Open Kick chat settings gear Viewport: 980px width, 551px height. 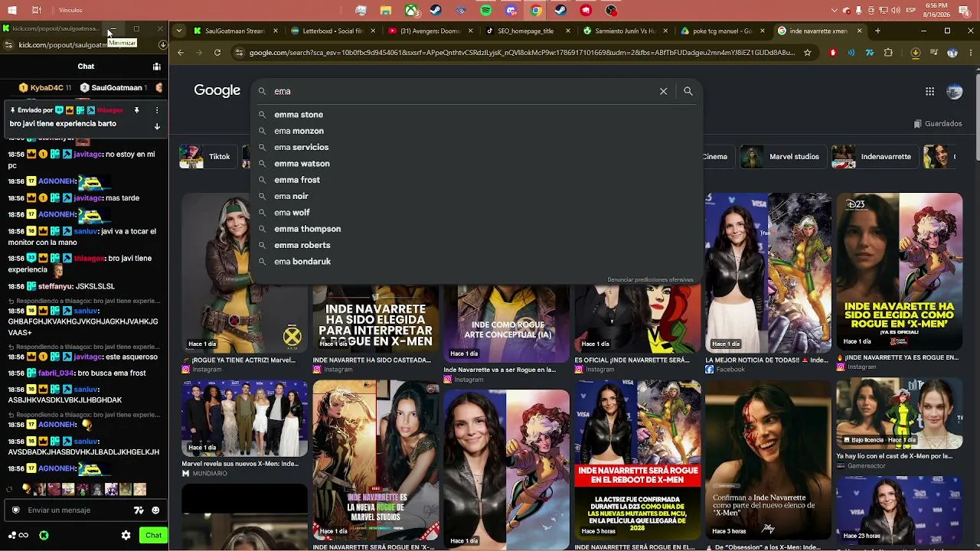(126, 536)
